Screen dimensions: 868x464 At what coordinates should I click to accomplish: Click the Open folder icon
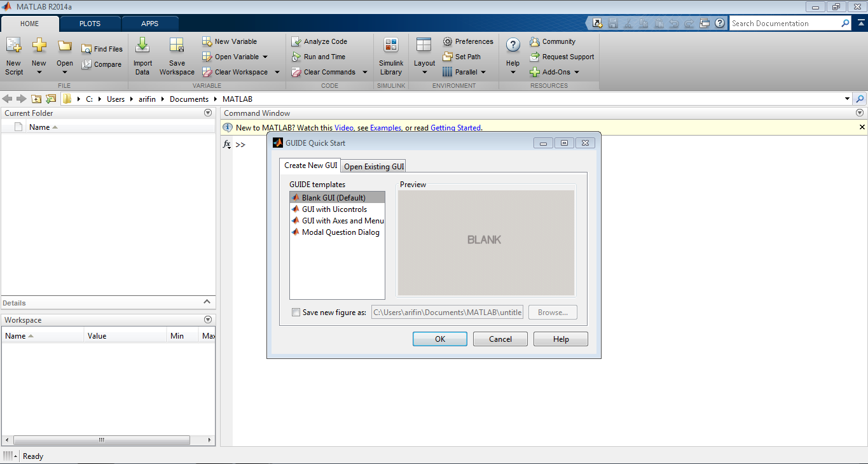[65, 46]
